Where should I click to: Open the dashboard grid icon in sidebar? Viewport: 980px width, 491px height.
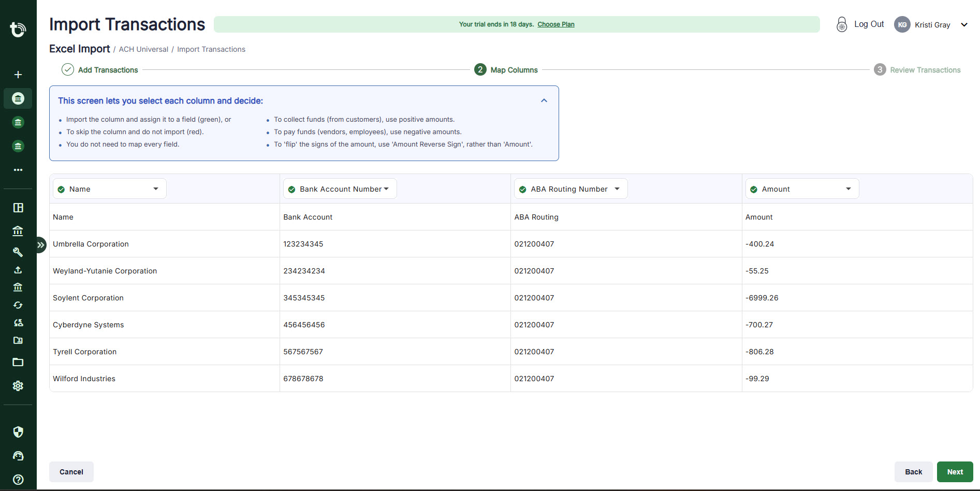pyautogui.click(x=18, y=207)
